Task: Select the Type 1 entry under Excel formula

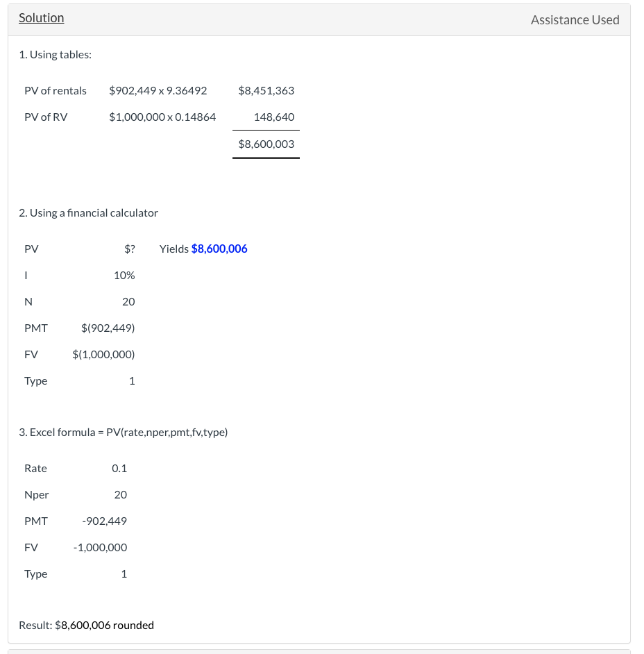Action: (x=76, y=573)
